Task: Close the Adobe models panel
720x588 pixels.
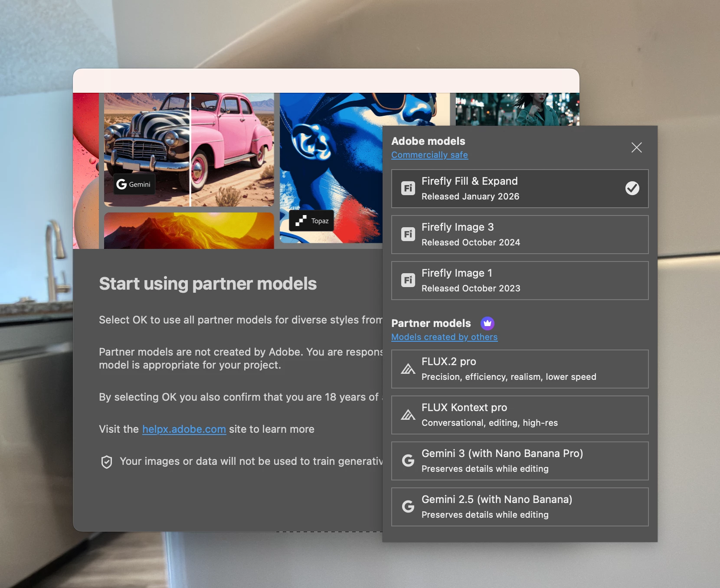Action: coord(636,147)
